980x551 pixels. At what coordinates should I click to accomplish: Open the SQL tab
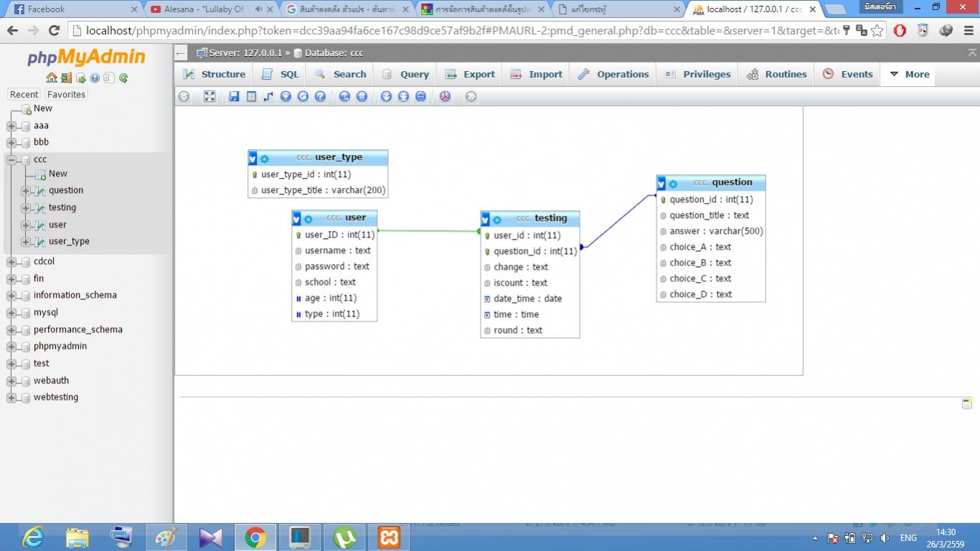280,74
